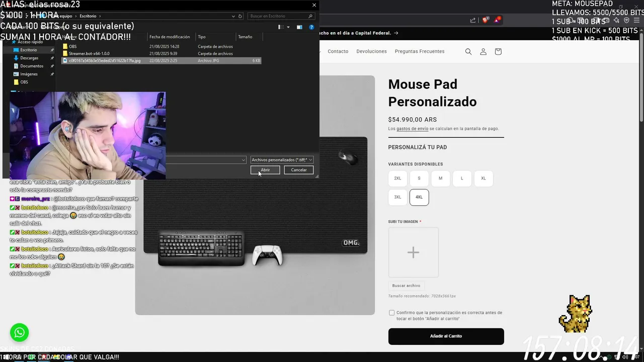Open the site search magnifier icon

click(468, 51)
